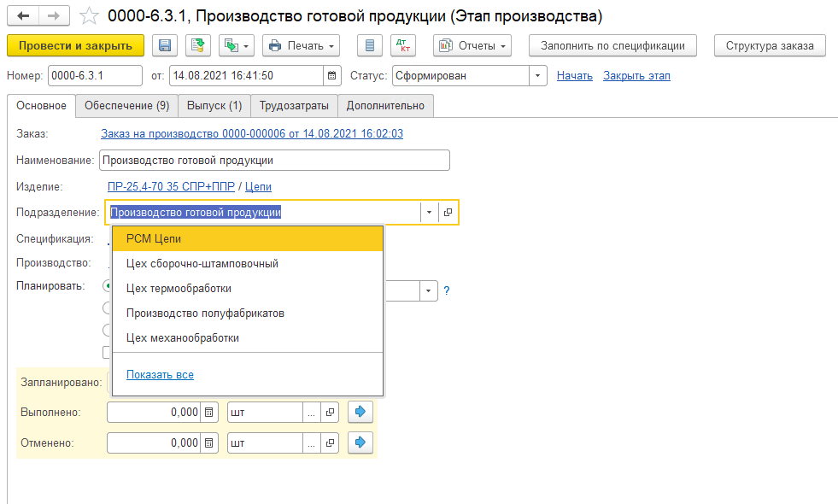This screenshot has width=838, height=504.
Task: Click the Закрыть этап link
Action: 636,75
